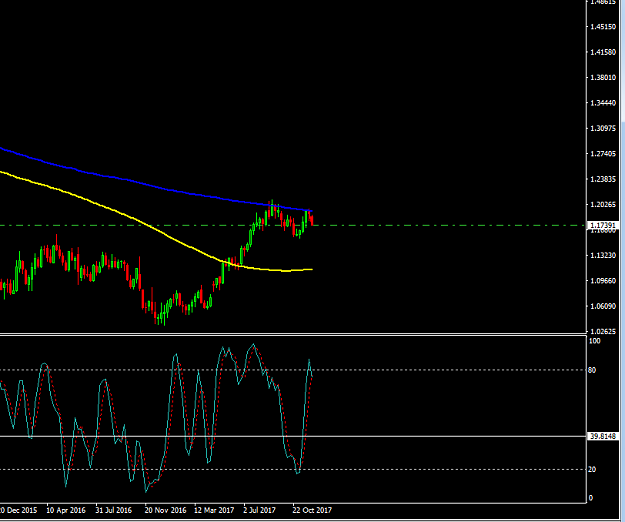Click the oscillator 20 level label
The width and height of the screenshot is (625, 522).
point(592,470)
